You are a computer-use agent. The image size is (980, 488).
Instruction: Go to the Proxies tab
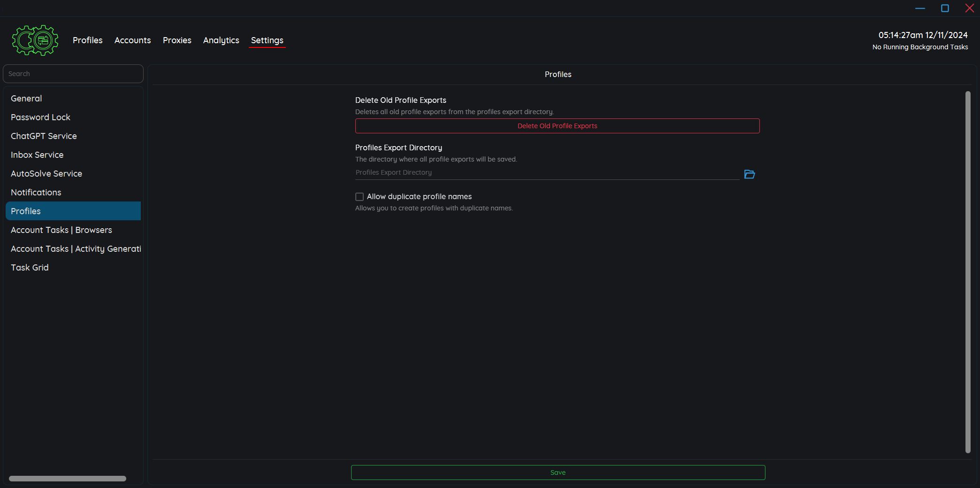[177, 40]
